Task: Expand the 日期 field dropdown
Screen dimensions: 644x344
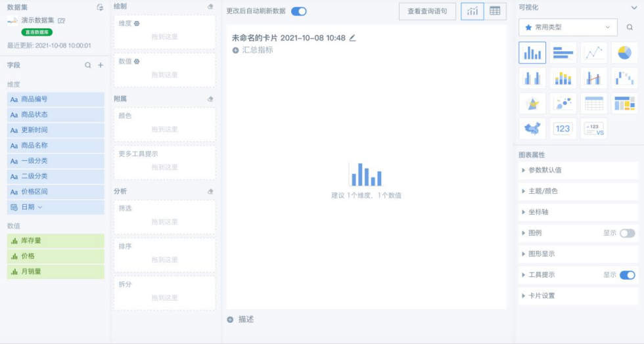Action: click(39, 207)
